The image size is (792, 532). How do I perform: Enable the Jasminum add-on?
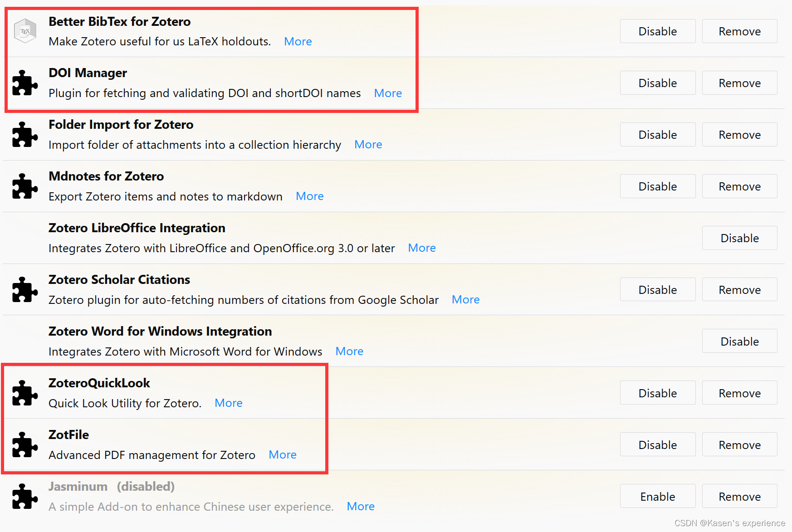[658, 497]
